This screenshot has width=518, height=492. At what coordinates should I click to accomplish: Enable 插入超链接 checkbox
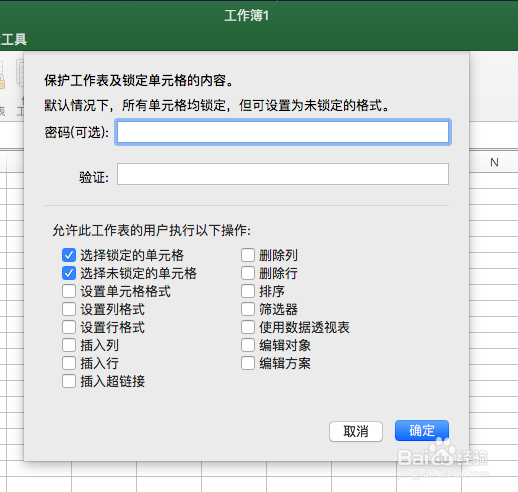pos(69,381)
